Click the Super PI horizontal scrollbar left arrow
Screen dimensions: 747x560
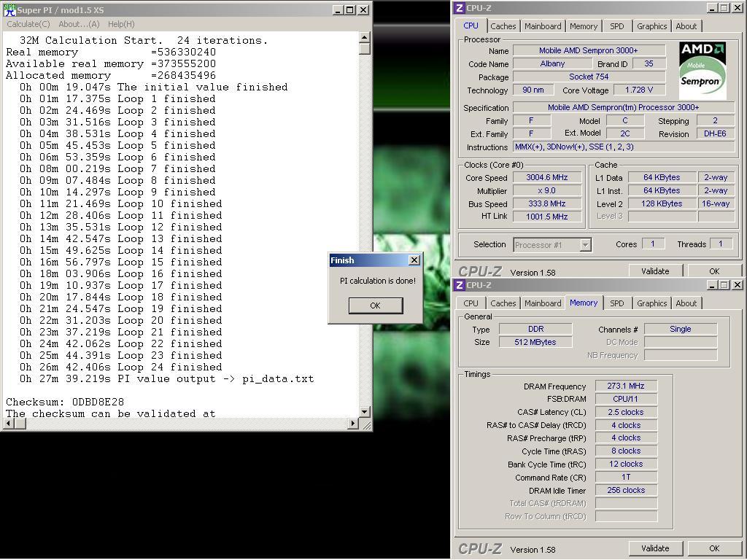9,423
